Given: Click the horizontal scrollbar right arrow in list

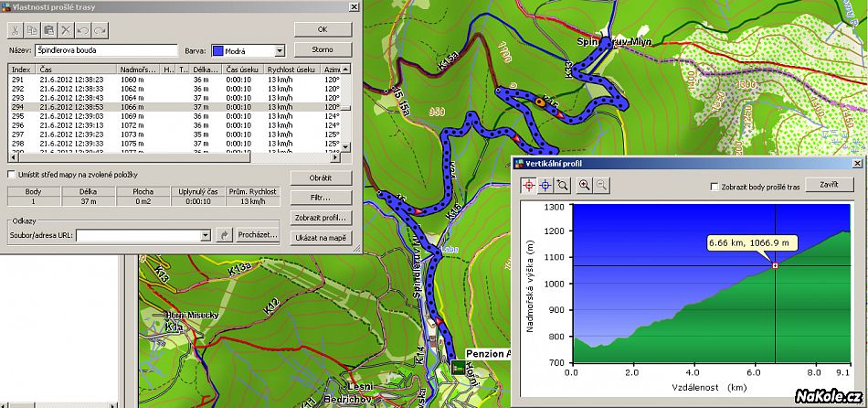Looking at the screenshot, I should [x=335, y=158].
